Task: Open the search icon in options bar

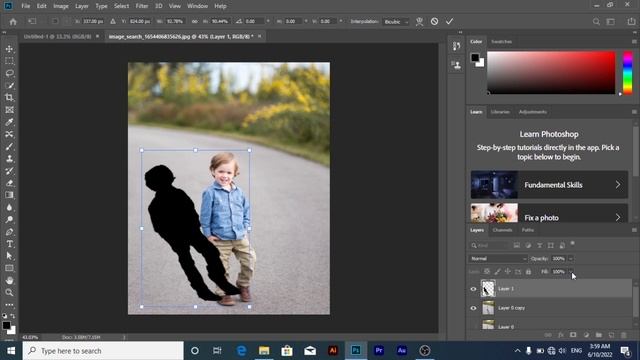Action: (596, 22)
